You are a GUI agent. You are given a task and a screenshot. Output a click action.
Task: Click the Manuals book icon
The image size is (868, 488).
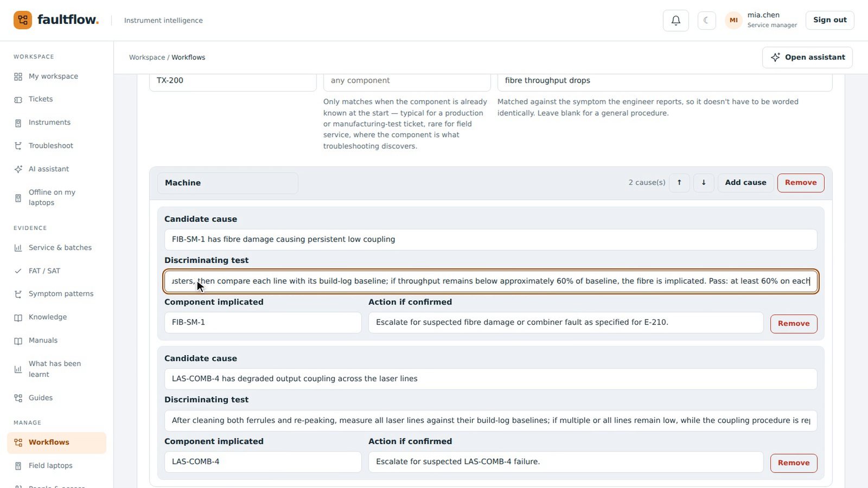(18, 341)
